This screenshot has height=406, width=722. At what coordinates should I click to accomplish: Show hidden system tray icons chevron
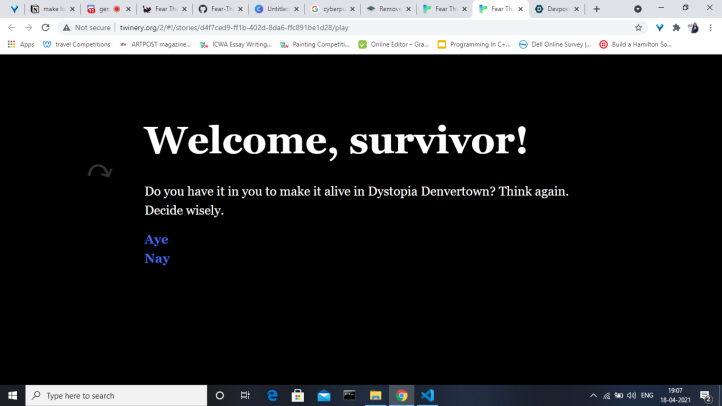pos(593,395)
